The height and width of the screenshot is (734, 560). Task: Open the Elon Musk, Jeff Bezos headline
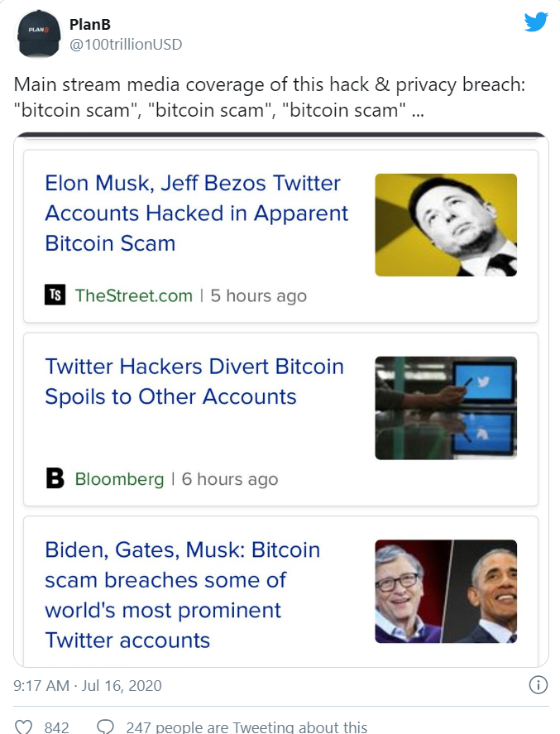[197, 213]
